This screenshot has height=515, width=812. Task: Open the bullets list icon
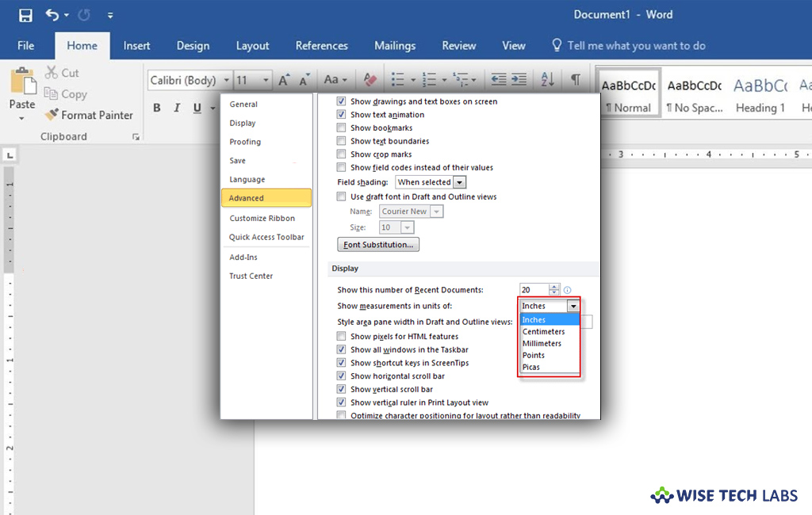[x=397, y=79]
